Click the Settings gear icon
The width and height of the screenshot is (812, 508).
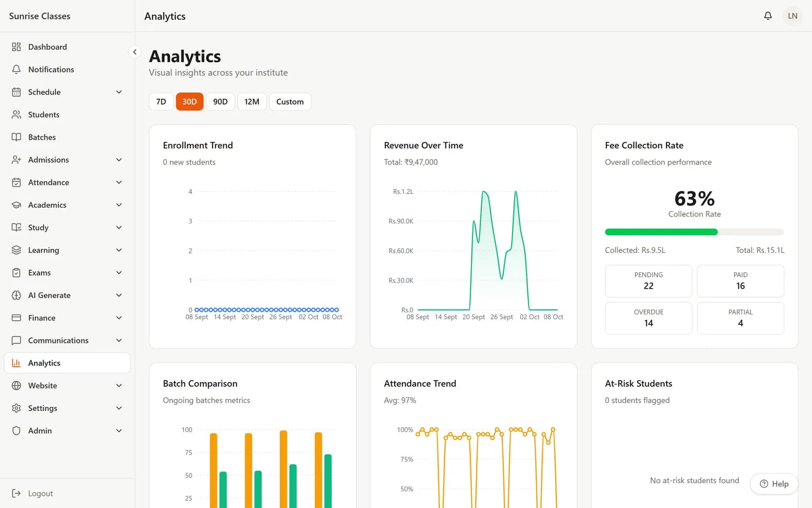click(16, 408)
